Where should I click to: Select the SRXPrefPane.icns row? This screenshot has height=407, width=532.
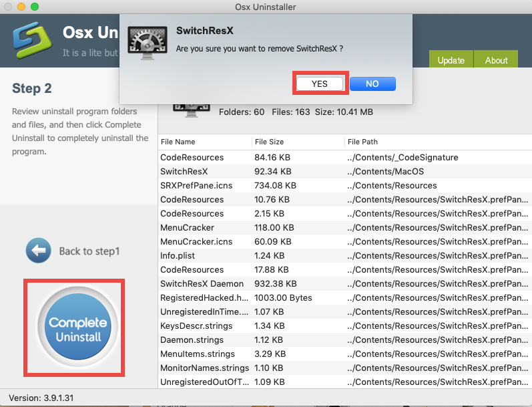(x=344, y=186)
